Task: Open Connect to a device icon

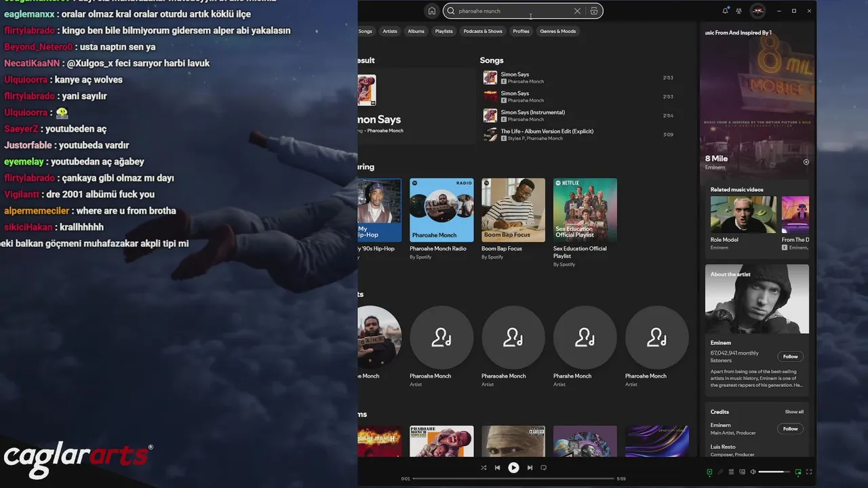Action: pos(742,472)
